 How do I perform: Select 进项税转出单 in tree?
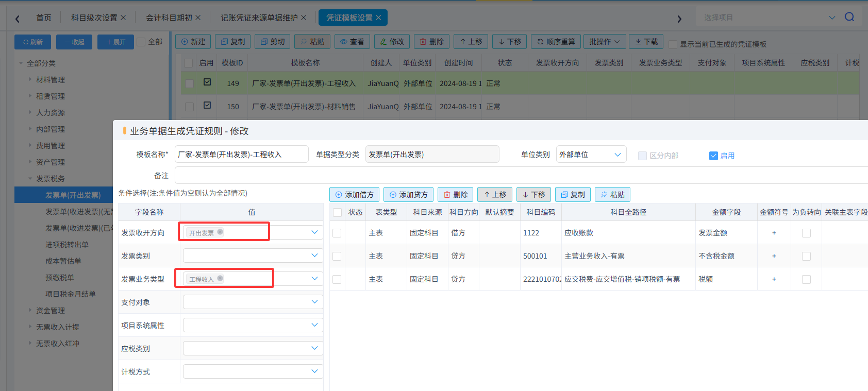67,244
